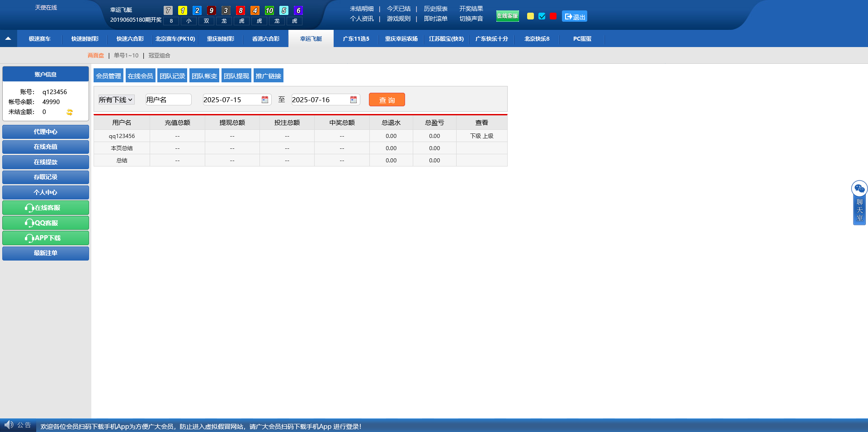The image size is (868, 432).
Task: Switch to 团队帐变 tab
Action: point(204,76)
